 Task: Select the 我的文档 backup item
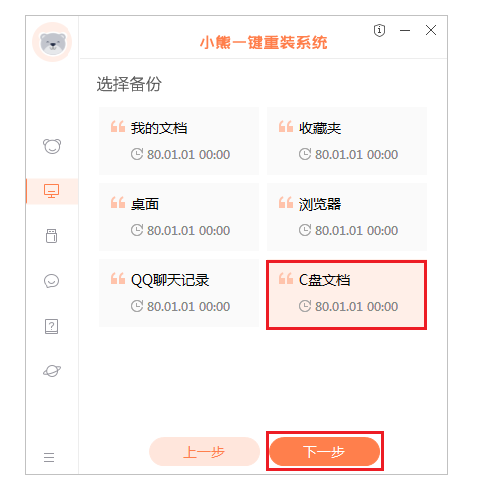pyautogui.click(x=179, y=141)
